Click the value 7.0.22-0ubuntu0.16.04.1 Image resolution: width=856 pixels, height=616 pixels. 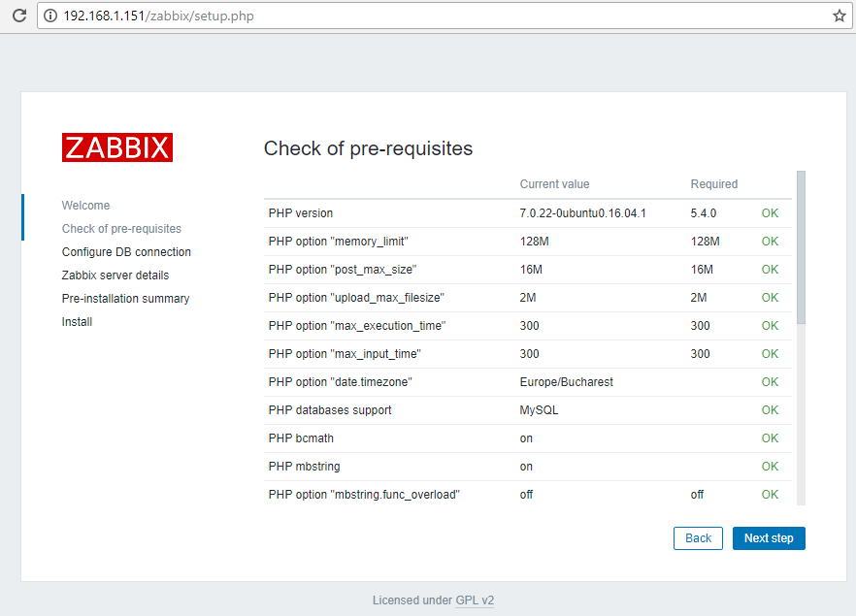coord(582,213)
